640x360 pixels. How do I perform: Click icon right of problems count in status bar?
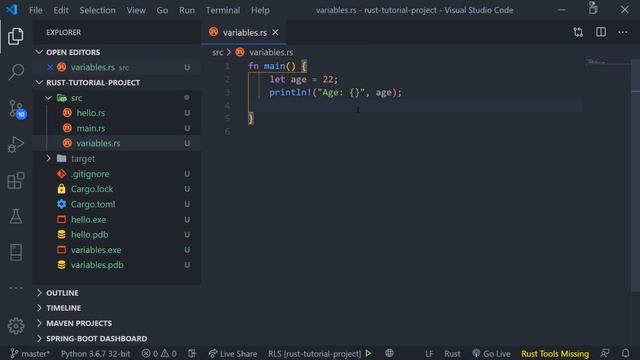pyautogui.click(x=192, y=353)
